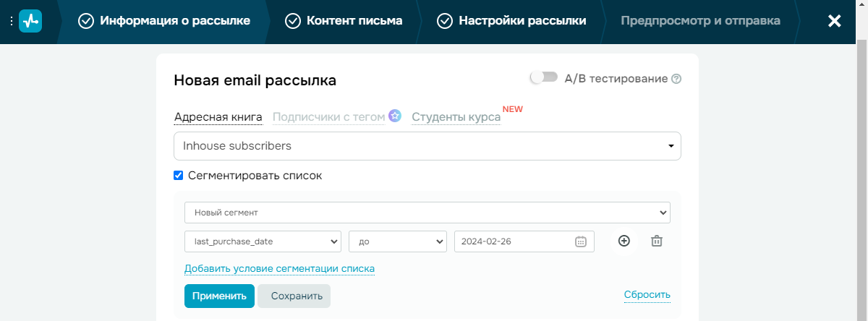Screen dimensions: 868x321
Task: Click Добавить условие сегментации списка link
Action: 279,269
